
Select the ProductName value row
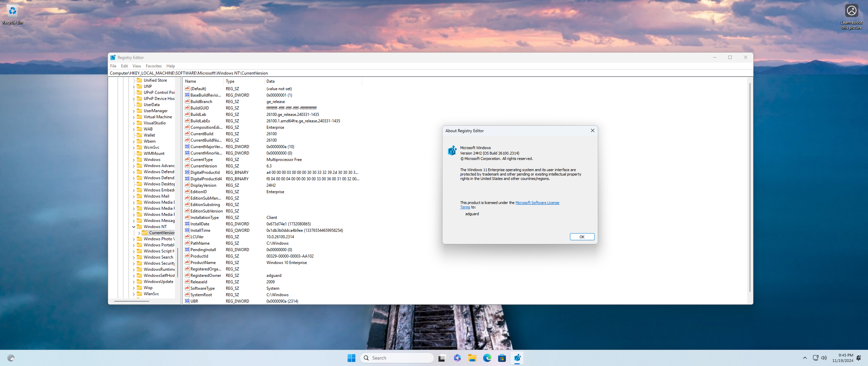[x=273, y=263]
